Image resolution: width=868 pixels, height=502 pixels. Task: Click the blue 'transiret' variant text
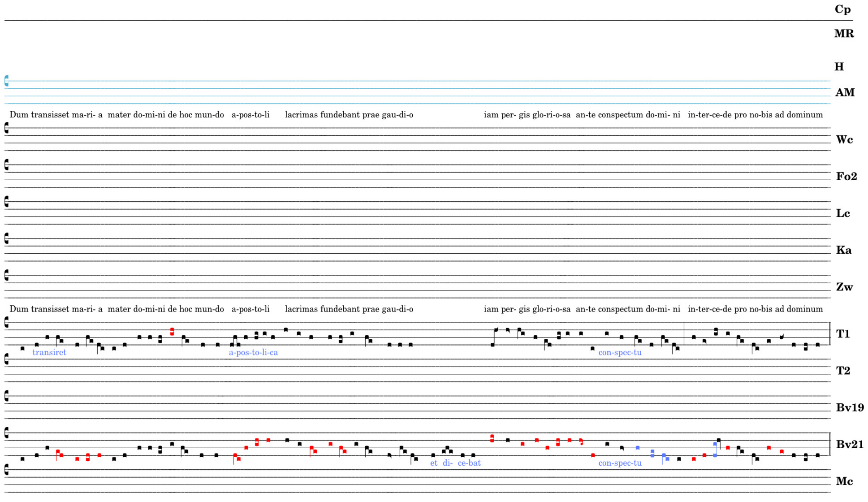pyautogui.click(x=49, y=353)
